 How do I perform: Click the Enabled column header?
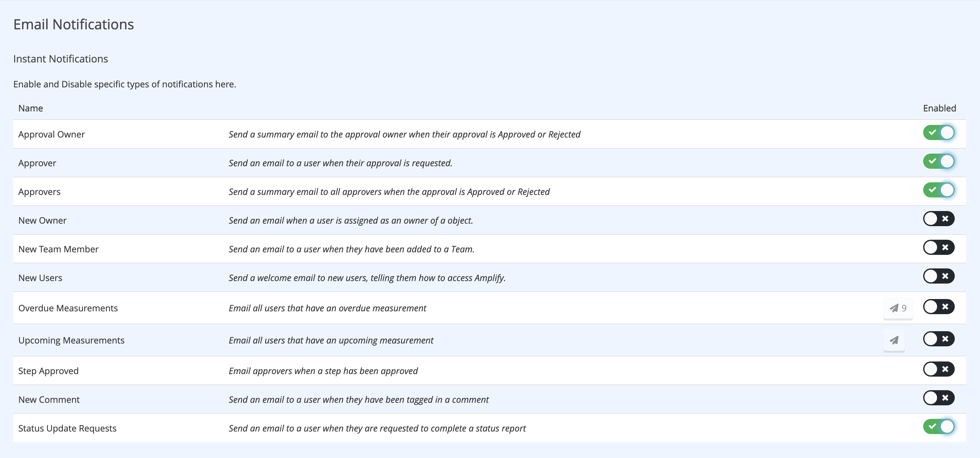pos(939,108)
